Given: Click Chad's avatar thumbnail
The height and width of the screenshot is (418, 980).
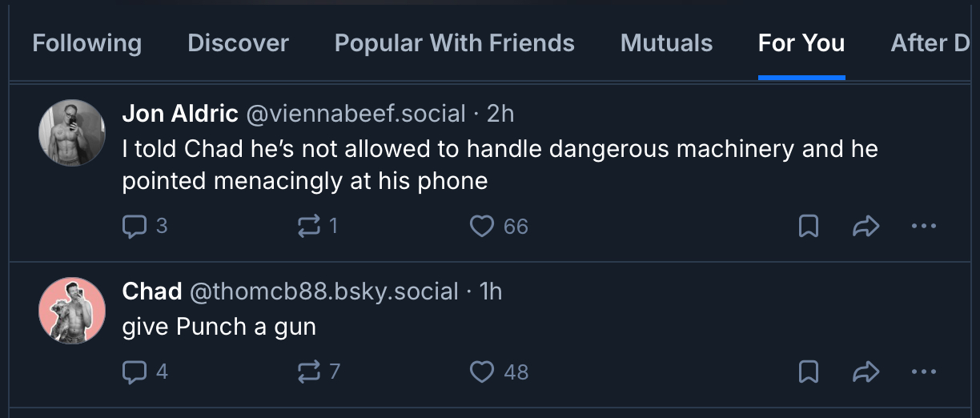Looking at the screenshot, I should [72, 311].
